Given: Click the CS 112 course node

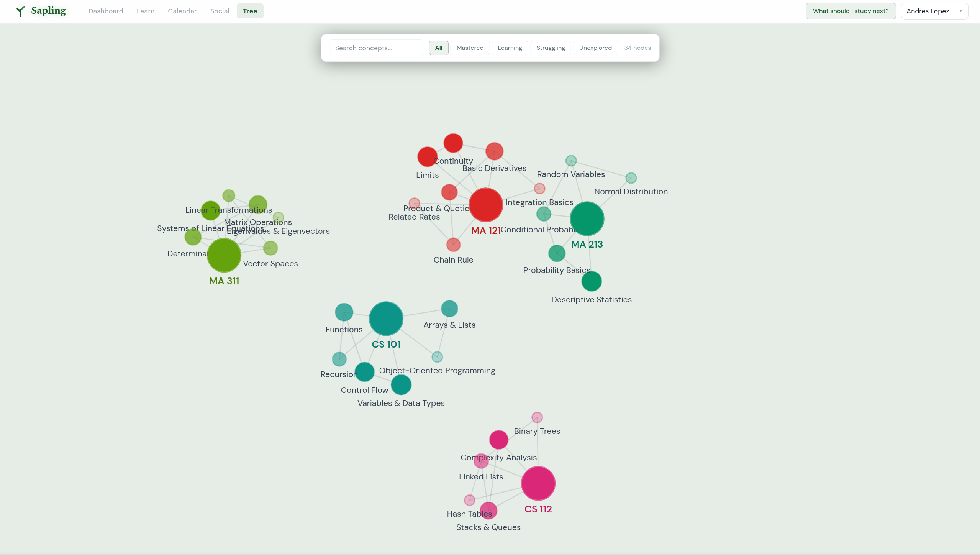Looking at the screenshot, I should [538, 483].
